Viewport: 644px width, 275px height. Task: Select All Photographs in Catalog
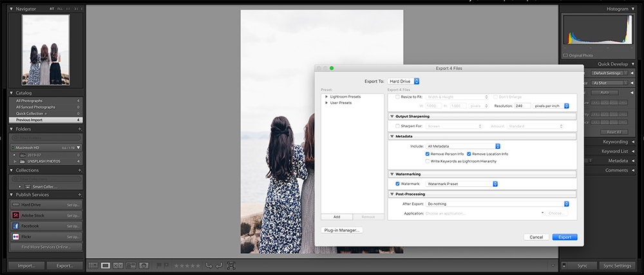click(x=46, y=100)
